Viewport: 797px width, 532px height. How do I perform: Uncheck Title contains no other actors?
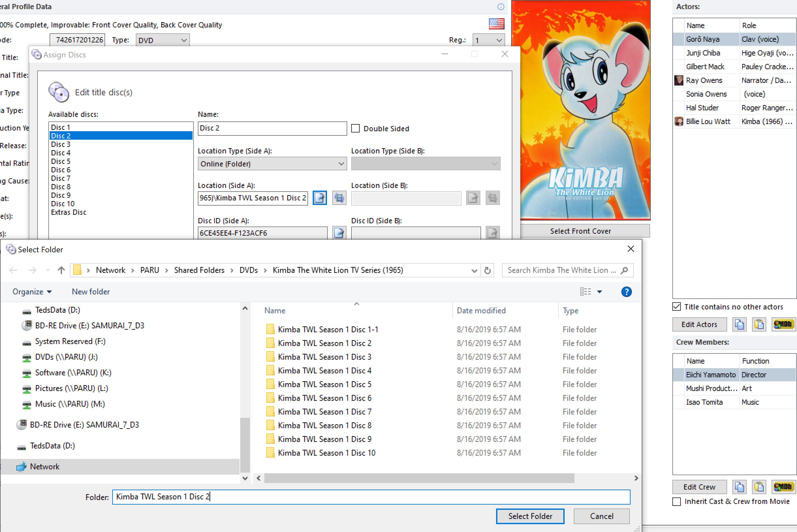tap(677, 307)
